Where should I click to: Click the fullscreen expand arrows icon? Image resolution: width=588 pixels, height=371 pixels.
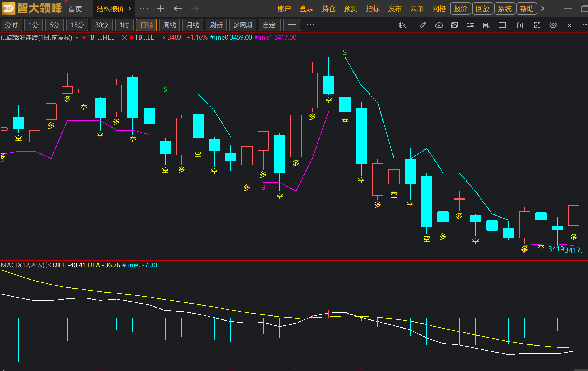pyautogui.click(x=537, y=25)
